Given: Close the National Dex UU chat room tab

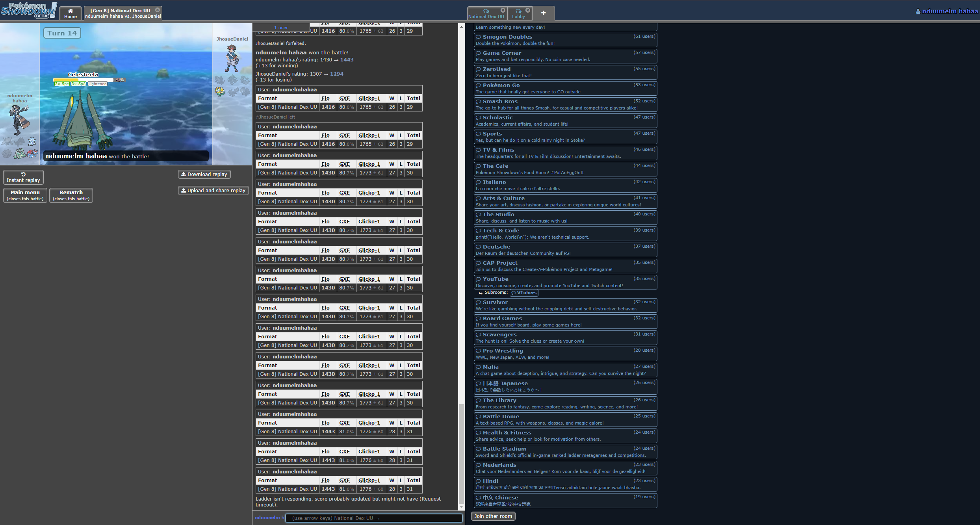Looking at the screenshot, I should pos(503,10).
